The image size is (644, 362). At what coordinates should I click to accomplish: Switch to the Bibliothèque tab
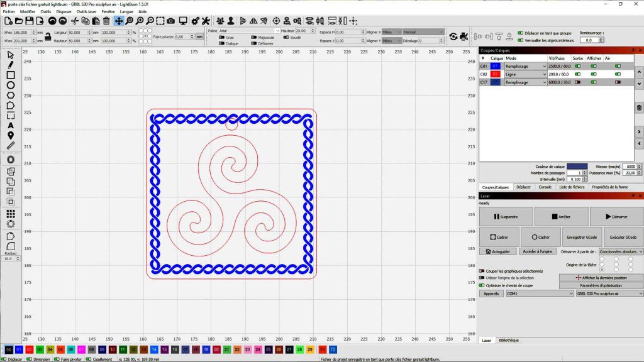point(508,340)
